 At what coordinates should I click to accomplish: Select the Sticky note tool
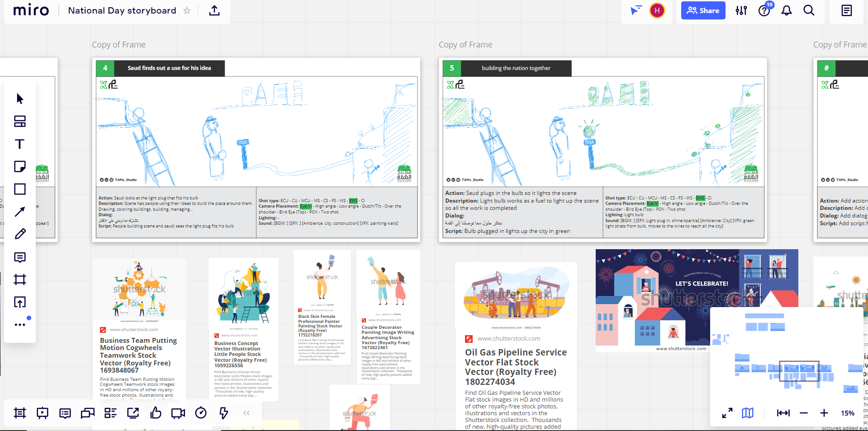coord(20,166)
